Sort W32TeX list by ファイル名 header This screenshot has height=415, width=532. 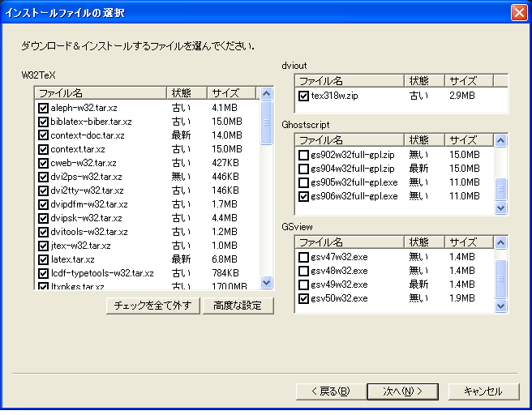(101, 93)
